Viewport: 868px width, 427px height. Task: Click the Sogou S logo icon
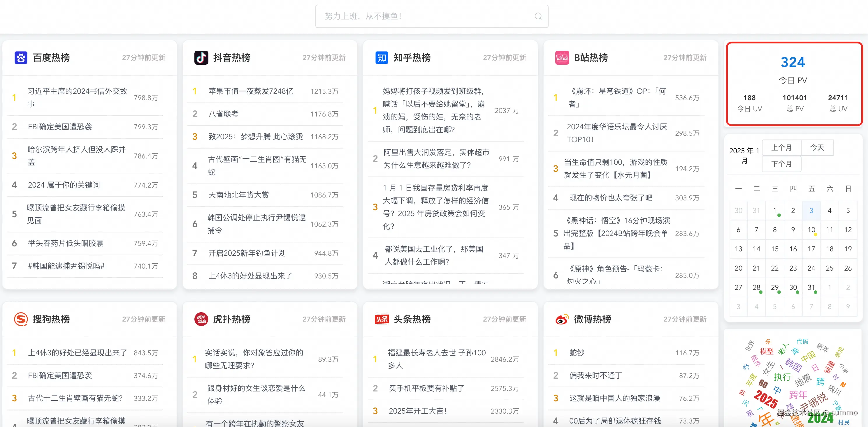tap(21, 319)
